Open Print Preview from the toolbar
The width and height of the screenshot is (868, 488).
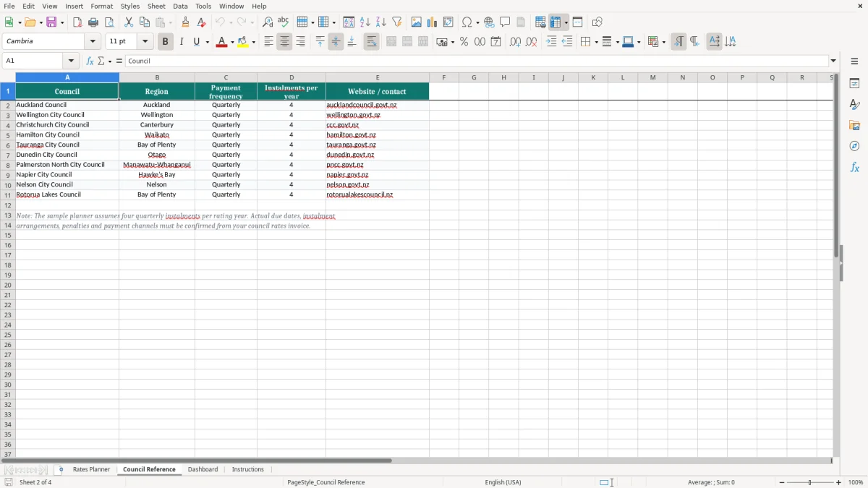click(109, 22)
